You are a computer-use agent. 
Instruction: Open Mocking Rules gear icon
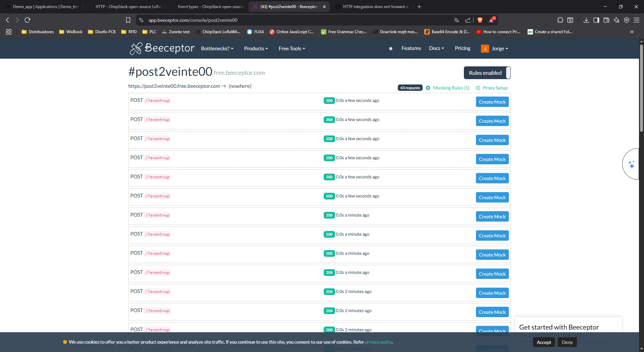point(428,88)
